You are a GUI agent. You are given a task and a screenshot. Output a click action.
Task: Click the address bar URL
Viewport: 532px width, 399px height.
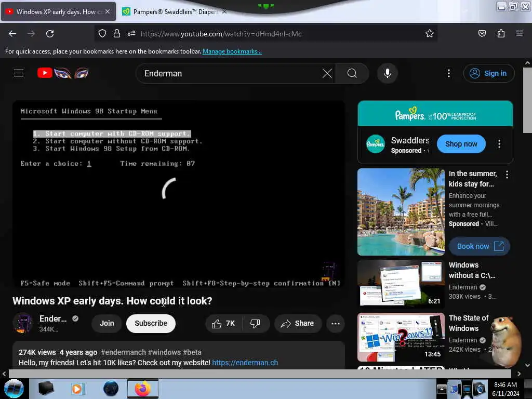[x=221, y=34]
